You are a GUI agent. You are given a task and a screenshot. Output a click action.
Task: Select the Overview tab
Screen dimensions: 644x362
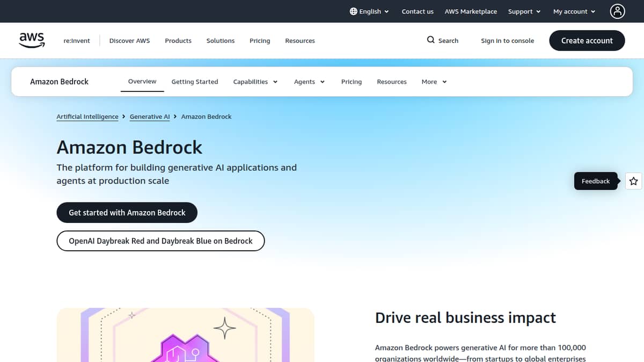point(142,82)
